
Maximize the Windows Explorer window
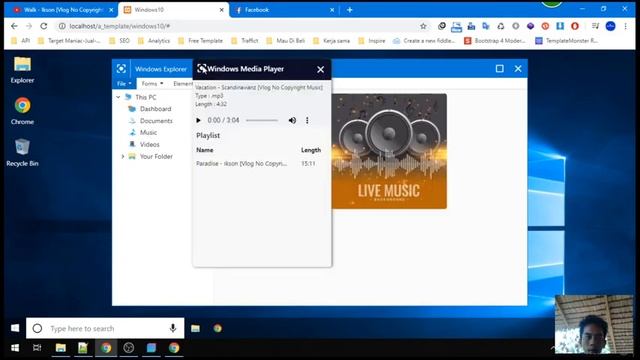click(500, 69)
